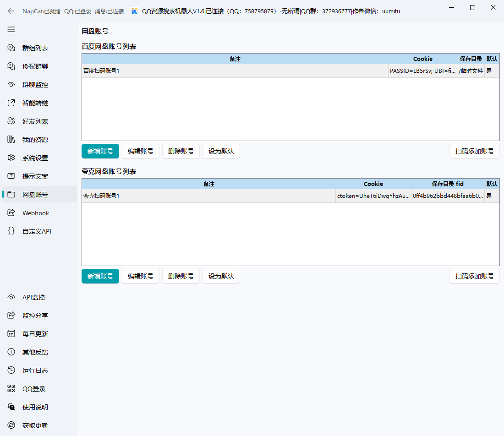
Task: Click the 每日更新 calendar icon
Action: click(x=11, y=334)
